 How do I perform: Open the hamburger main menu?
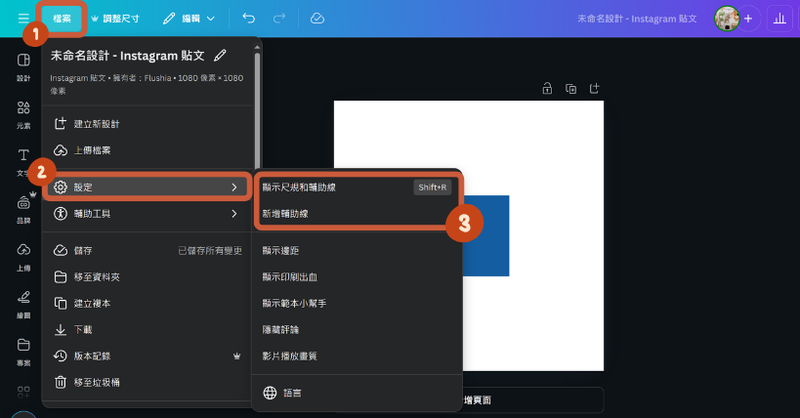(x=23, y=18)
